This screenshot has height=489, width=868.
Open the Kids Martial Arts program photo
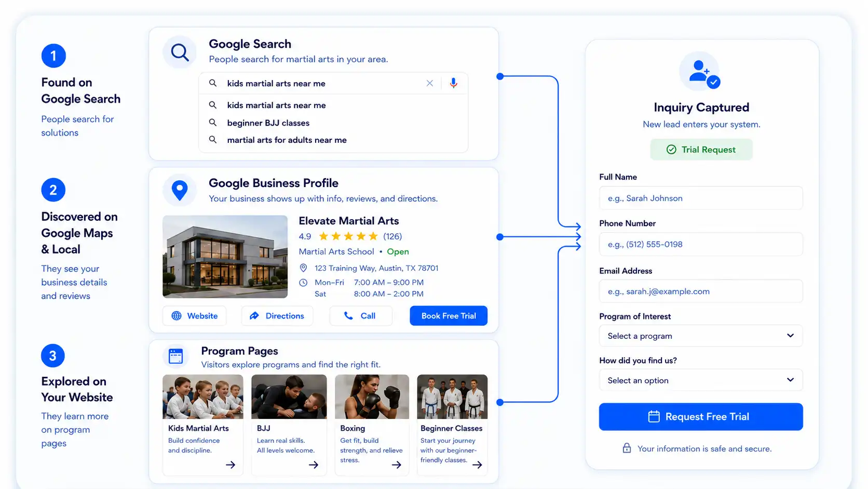(203, 397)
